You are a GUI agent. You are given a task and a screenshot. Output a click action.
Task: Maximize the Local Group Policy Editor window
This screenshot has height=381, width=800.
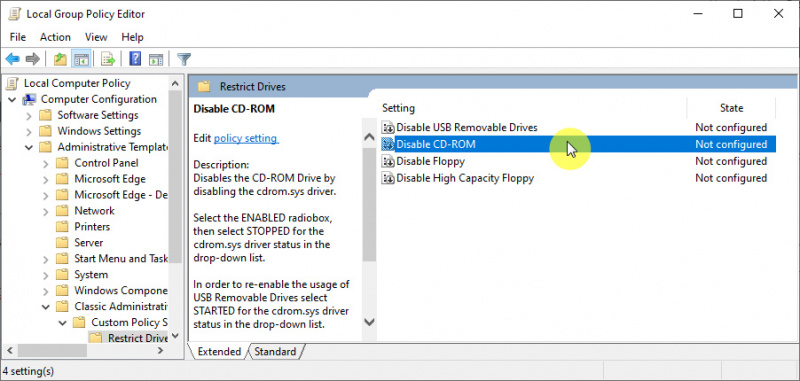click(738, 14)
